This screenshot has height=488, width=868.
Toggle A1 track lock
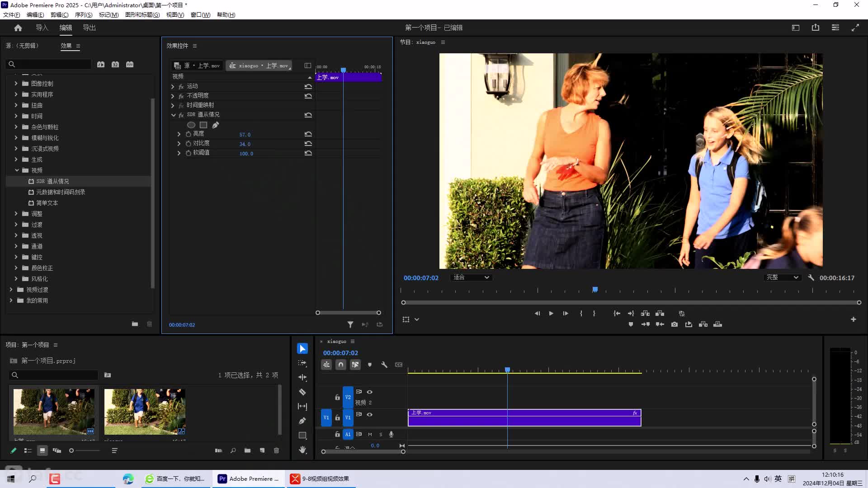337,434
